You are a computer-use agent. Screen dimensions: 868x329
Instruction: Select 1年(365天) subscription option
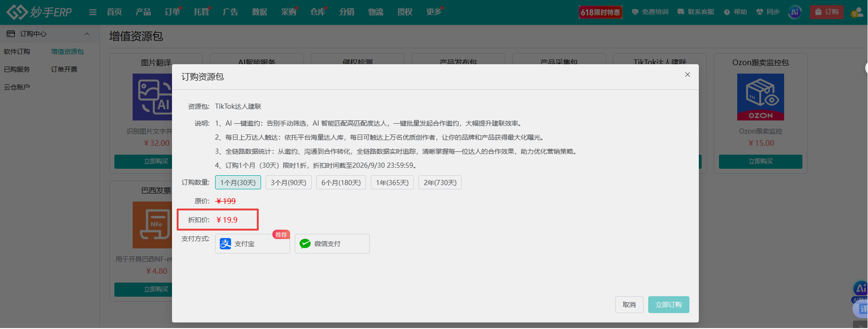tap(392, 182)
